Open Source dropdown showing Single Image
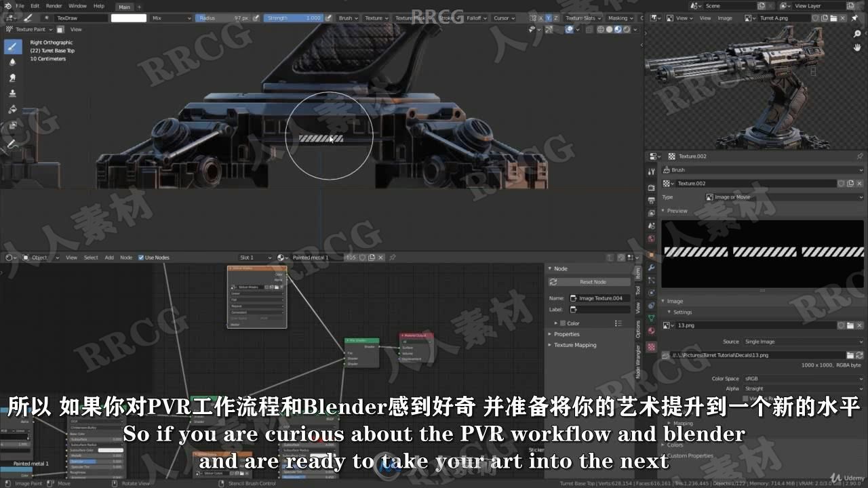 [x=803, y=342]
